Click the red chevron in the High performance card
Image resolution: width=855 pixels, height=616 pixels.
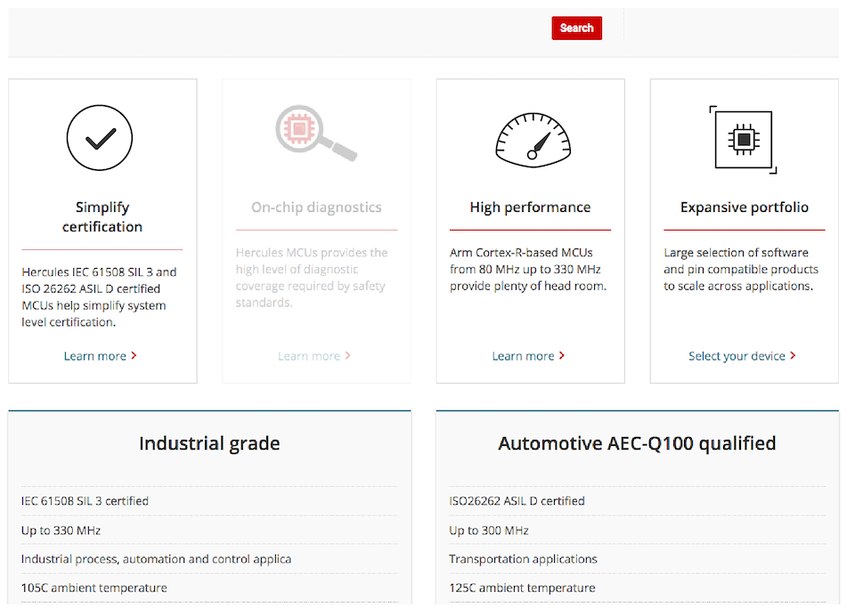pyautogui.click(x=562, y=356)
